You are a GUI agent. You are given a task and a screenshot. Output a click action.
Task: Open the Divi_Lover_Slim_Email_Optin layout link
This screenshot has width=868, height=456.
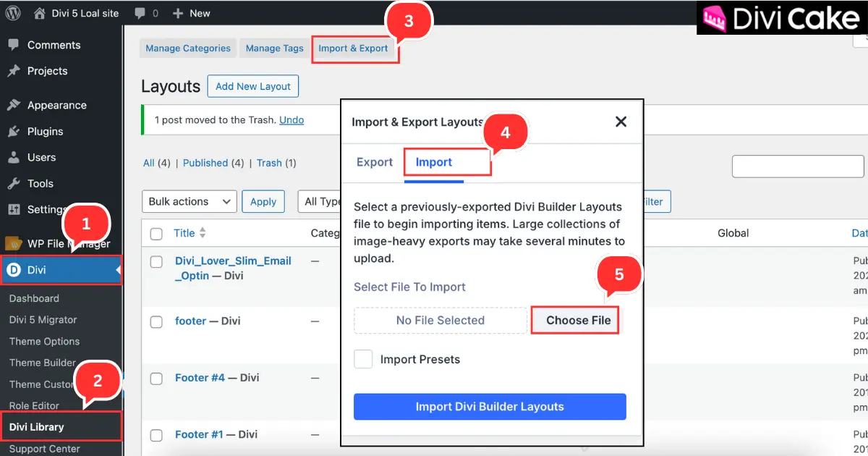(x=233, y=268)
